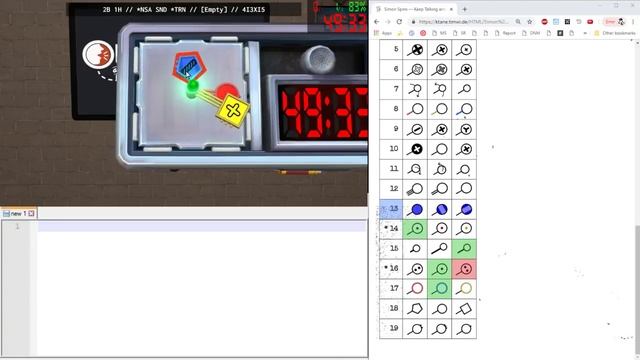The width and height of the screenshot is (640, 360).
Task: Click row 18 first pentagon paddle symbol
Action: (415, 309)
